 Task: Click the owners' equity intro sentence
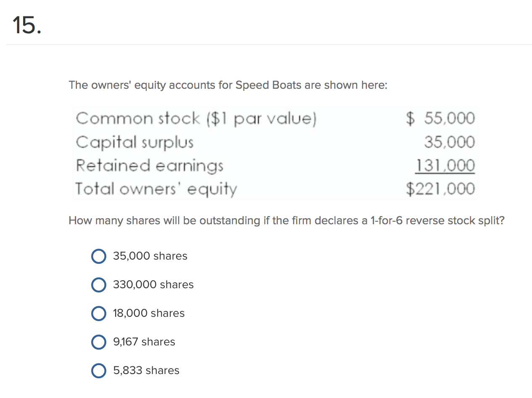click(x=228, y=85)
